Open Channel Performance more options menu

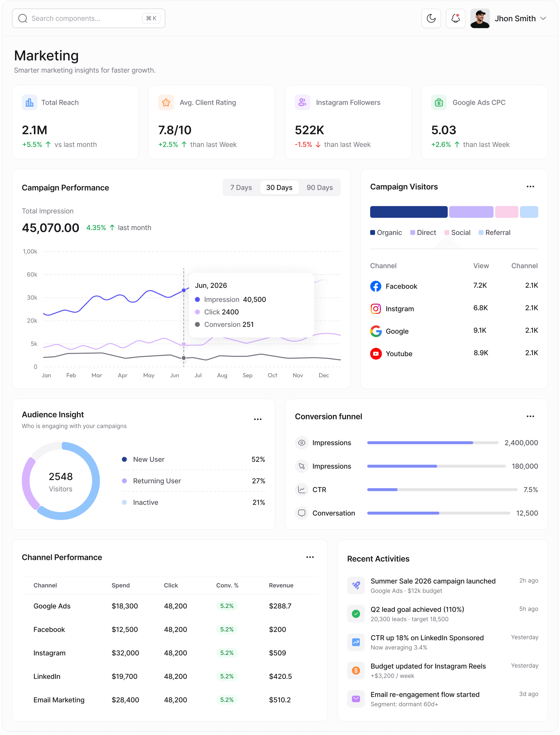click(310, 557)
